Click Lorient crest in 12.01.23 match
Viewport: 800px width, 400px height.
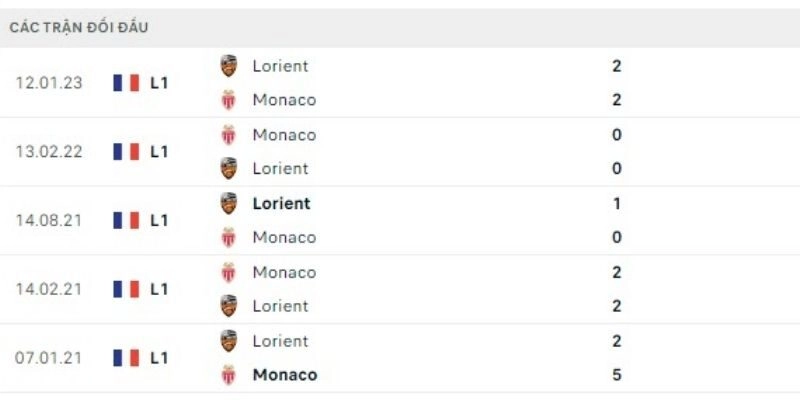click(x=229, y=66)
